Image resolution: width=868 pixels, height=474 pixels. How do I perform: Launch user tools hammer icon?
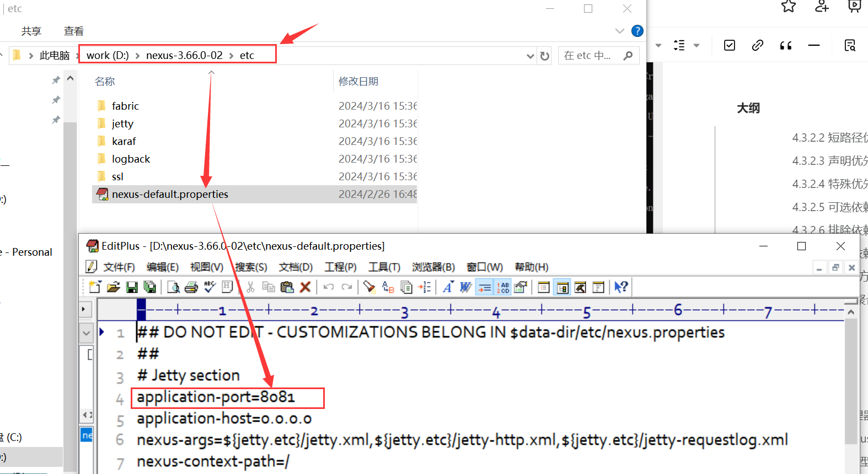coord(580,287)
